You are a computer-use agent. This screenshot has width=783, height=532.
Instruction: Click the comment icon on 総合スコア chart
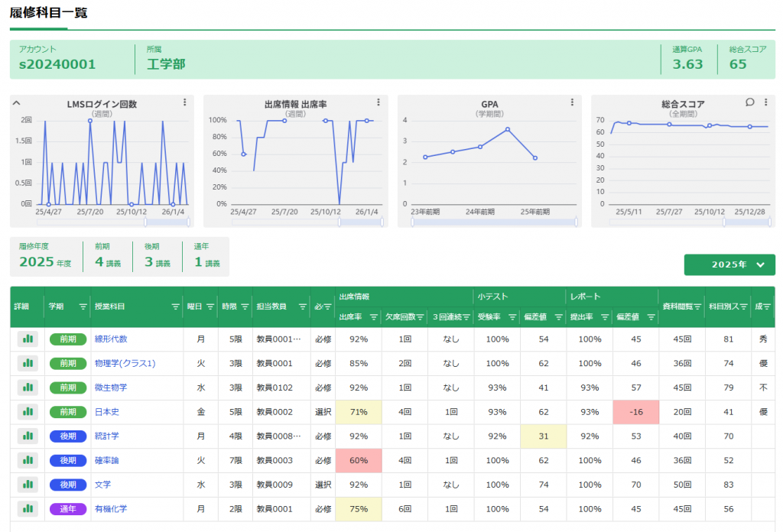749,102
